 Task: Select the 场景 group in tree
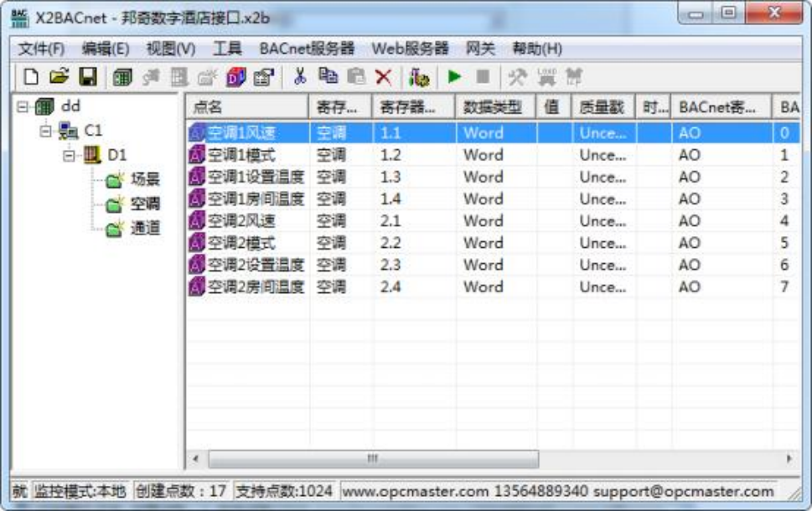(x=145, y=179)
